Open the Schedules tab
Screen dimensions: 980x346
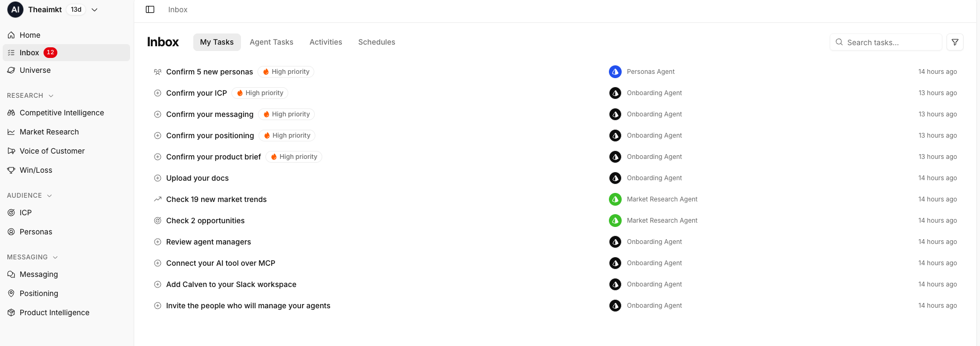377,42
